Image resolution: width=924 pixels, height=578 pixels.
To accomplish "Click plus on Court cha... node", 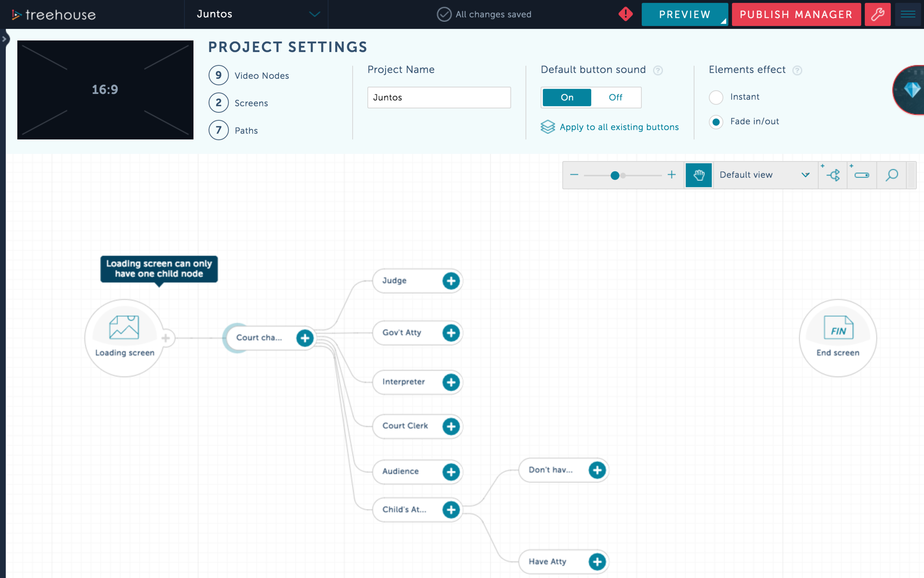I will 305,338.
